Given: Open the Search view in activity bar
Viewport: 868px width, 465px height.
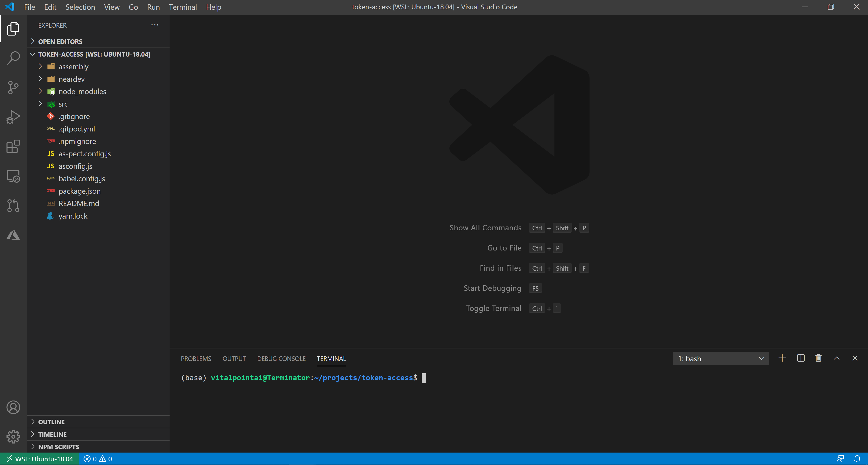Looking at the screenshot, I should (x=13, y=58).
